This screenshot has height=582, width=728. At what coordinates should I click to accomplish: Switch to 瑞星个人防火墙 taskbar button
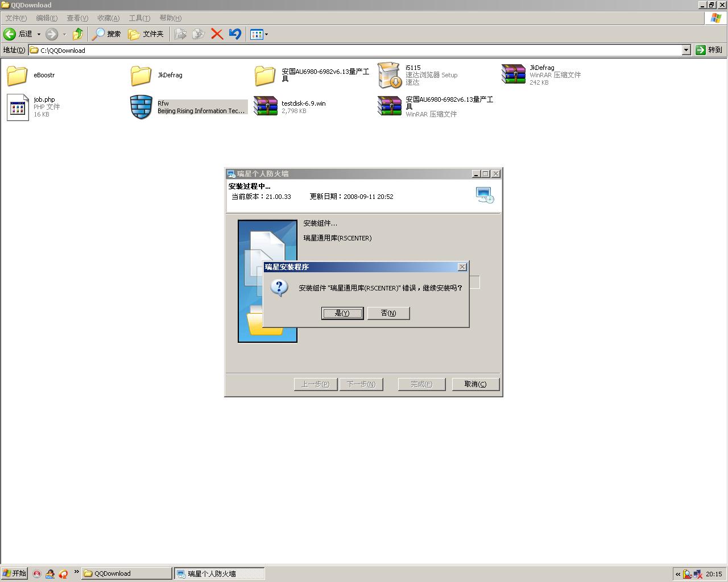pos(220,573)
